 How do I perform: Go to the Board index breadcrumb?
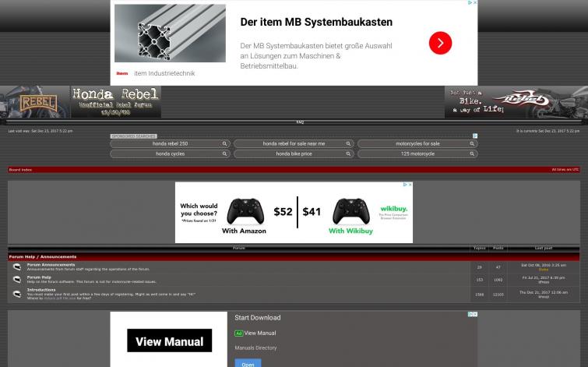[x=20, y=170]
